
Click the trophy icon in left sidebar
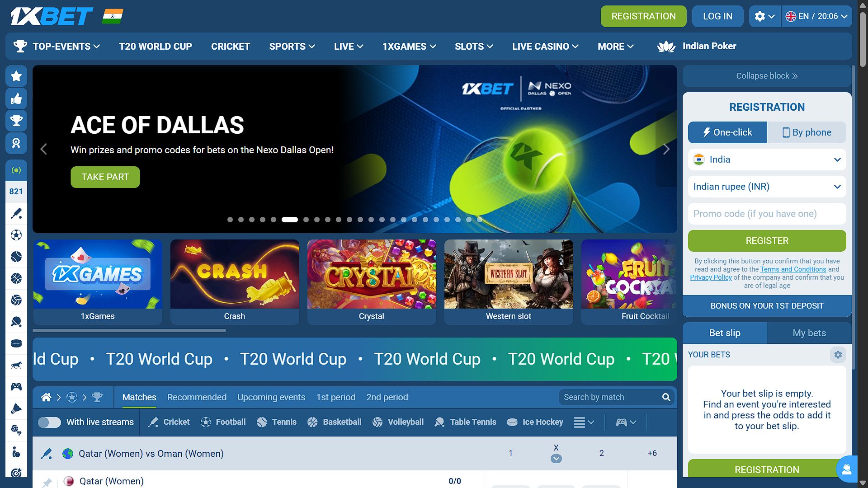16,121
